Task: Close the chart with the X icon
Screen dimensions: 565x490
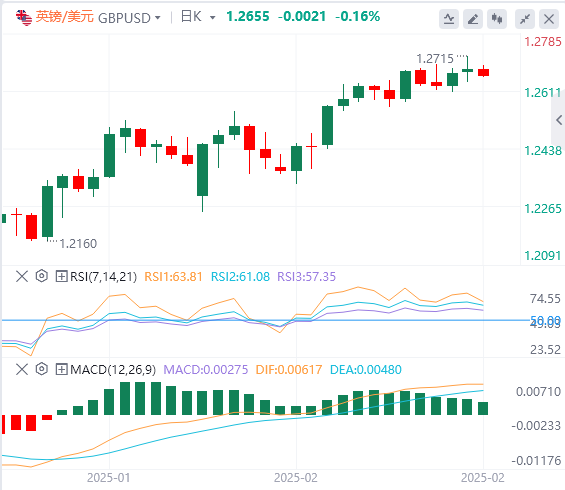Action: click(x=549, y=18)
